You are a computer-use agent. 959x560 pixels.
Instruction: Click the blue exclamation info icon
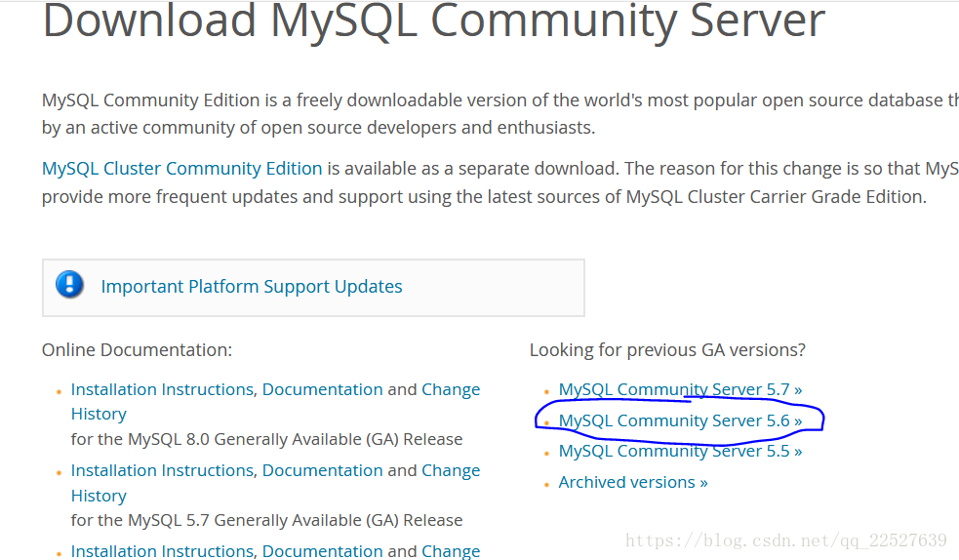[70, 285]
